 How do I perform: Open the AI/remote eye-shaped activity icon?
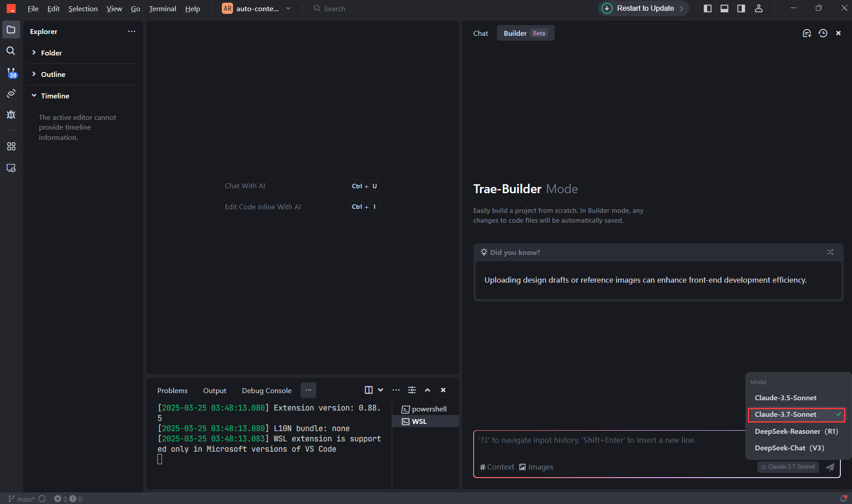[x=11, y=93]
